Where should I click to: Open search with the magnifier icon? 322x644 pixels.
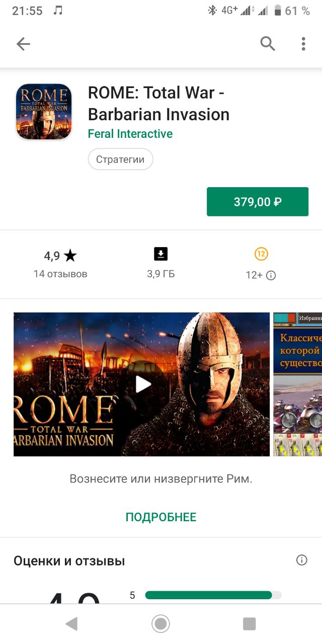(x=268, y=44)
